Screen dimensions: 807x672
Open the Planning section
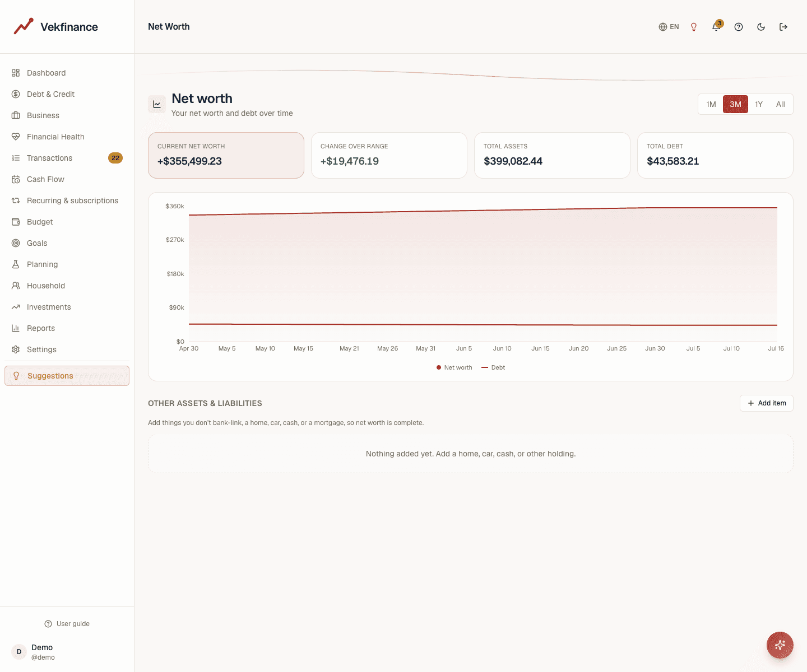tap(67, 264)
